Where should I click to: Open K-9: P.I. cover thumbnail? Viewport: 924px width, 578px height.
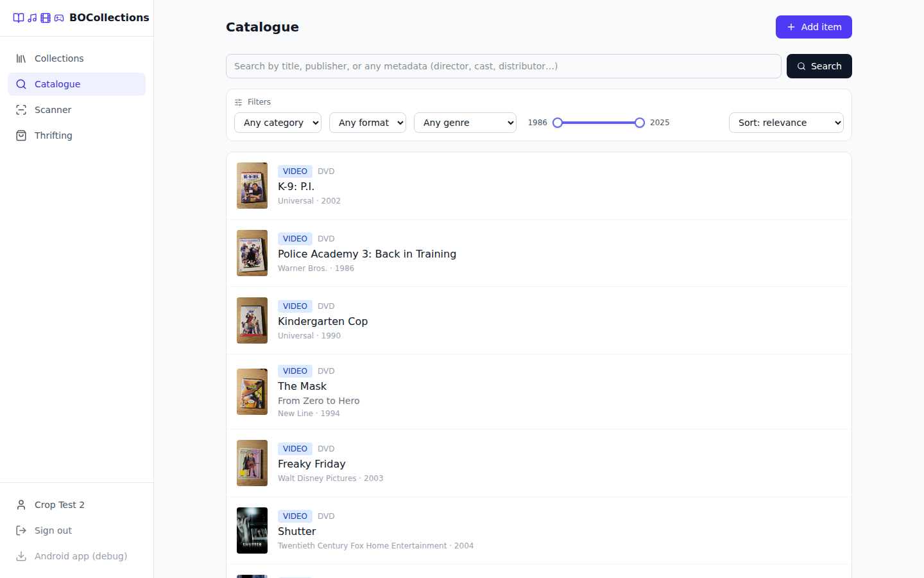coord(252,186)
